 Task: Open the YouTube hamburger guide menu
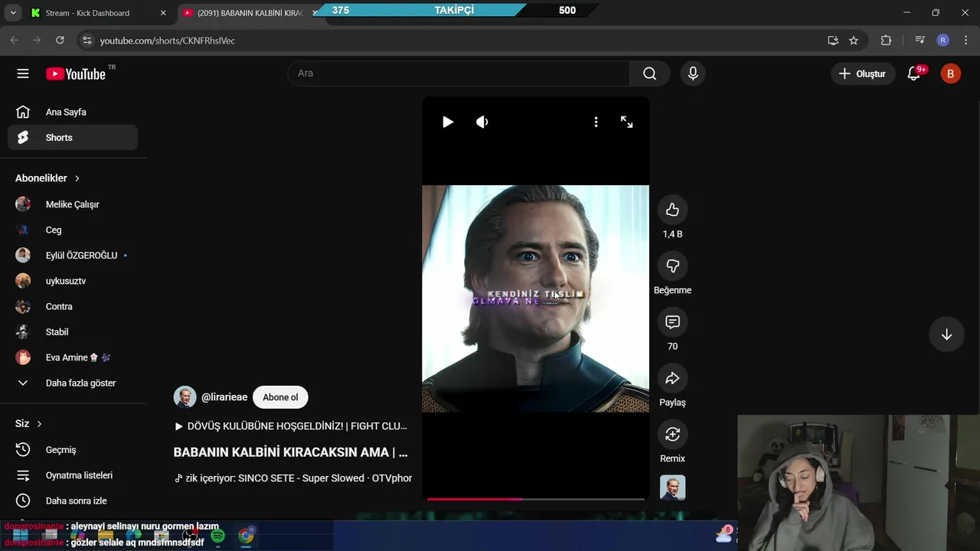(23, 73)
